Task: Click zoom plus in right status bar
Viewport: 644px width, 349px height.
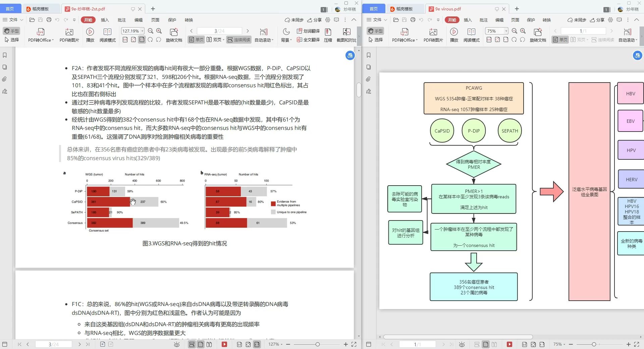Action: (629, 344)
